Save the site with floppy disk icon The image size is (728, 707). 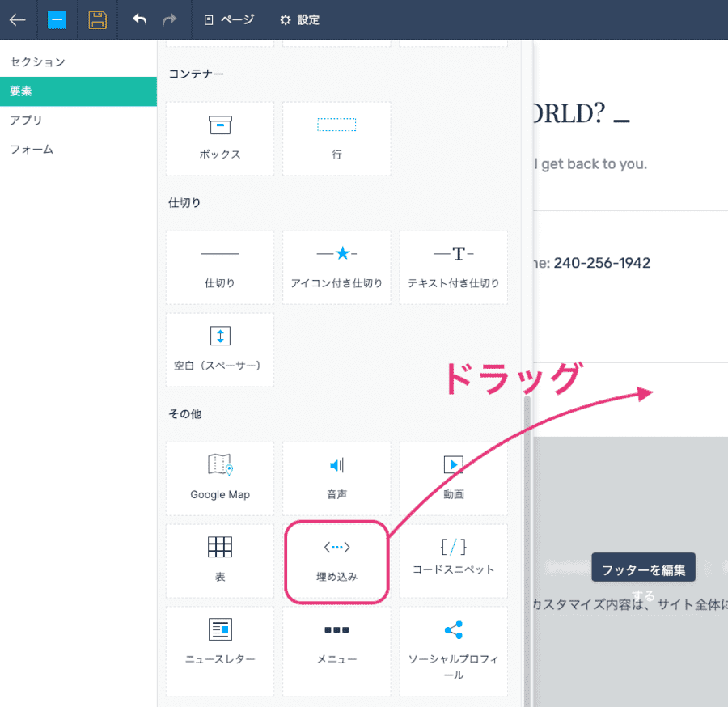coord(97,20)
